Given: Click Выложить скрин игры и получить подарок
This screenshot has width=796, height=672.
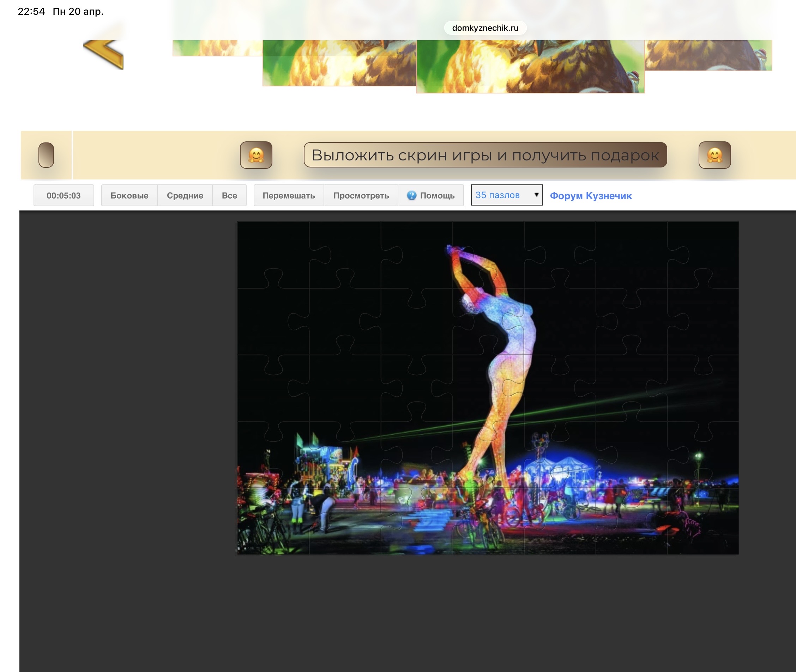Looking at the screenshot, I should (485, 155).
